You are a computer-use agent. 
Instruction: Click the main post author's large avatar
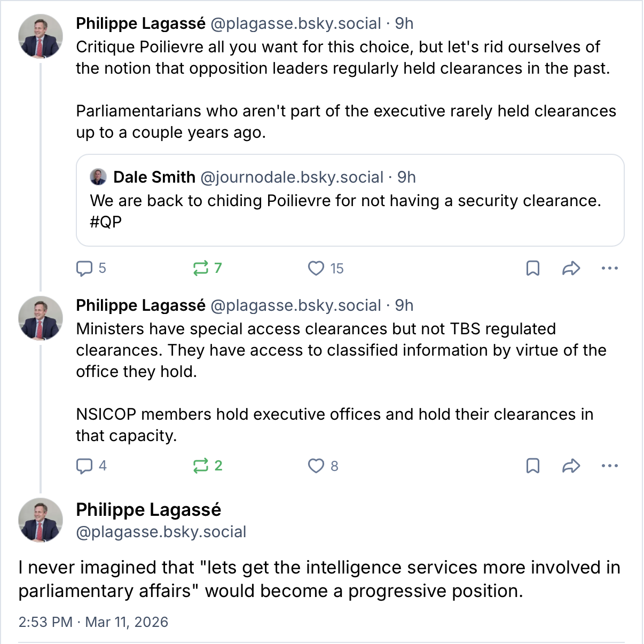coord(41,520)
